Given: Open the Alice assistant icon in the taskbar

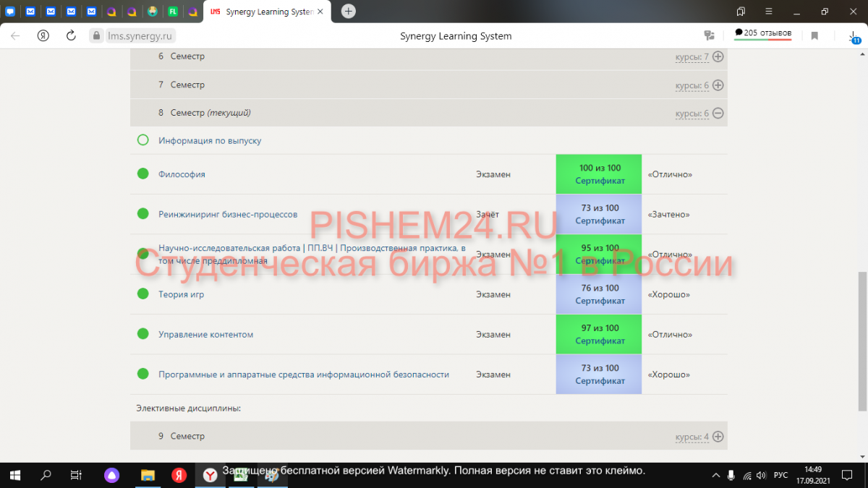Looking at the screenshot, I should click(111, 475).
